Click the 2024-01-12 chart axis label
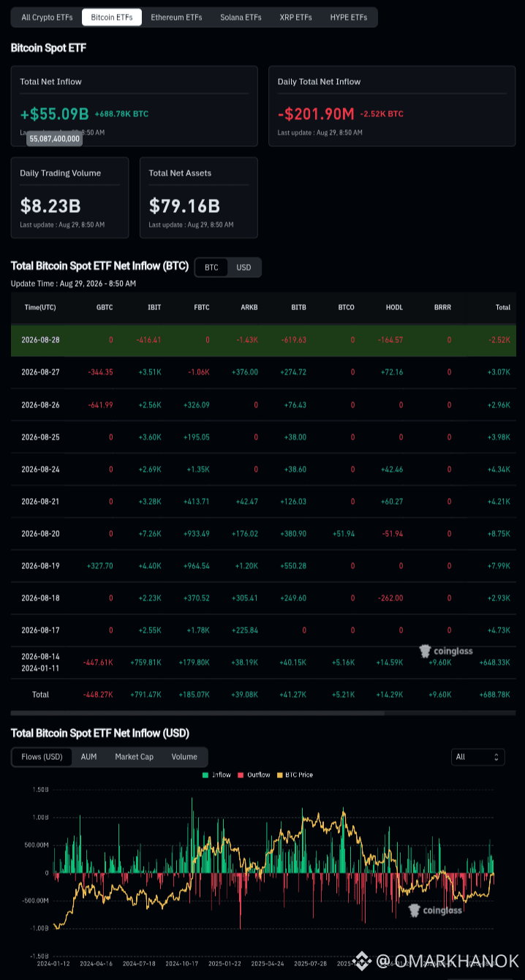Screen dimensions: 525x980 [x=52, y=964]
